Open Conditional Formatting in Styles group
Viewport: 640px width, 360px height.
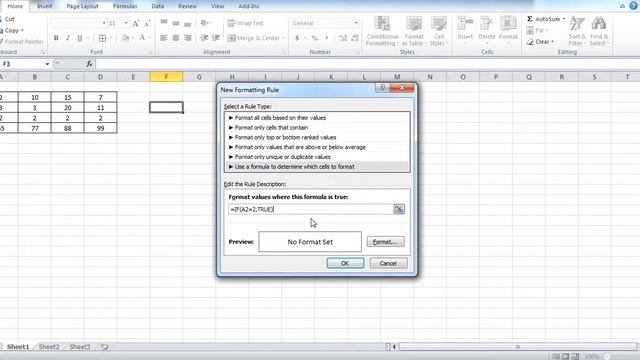(382, 31)
